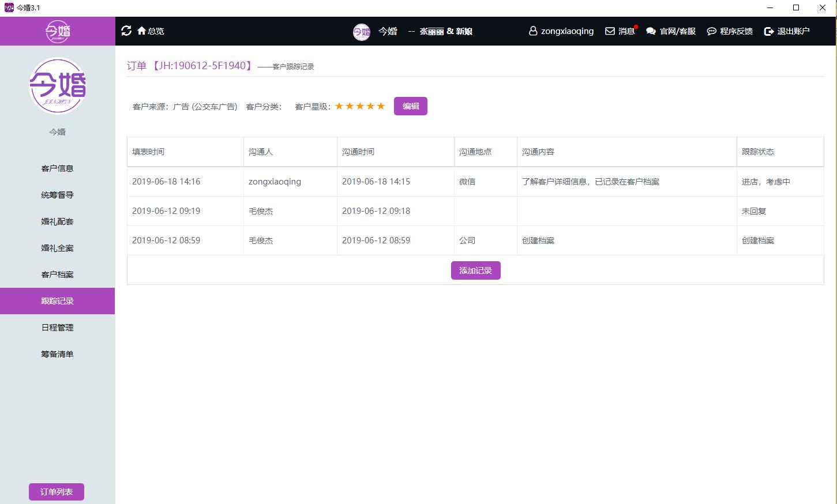Click the circular 今婚 logo in the top bar

[362, 32]
